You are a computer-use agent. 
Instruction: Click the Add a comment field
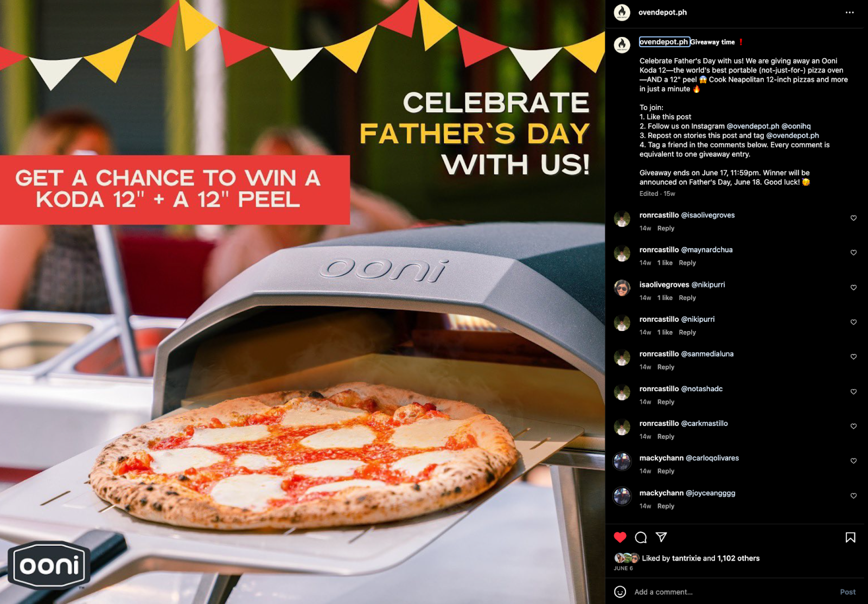(732, 592)
